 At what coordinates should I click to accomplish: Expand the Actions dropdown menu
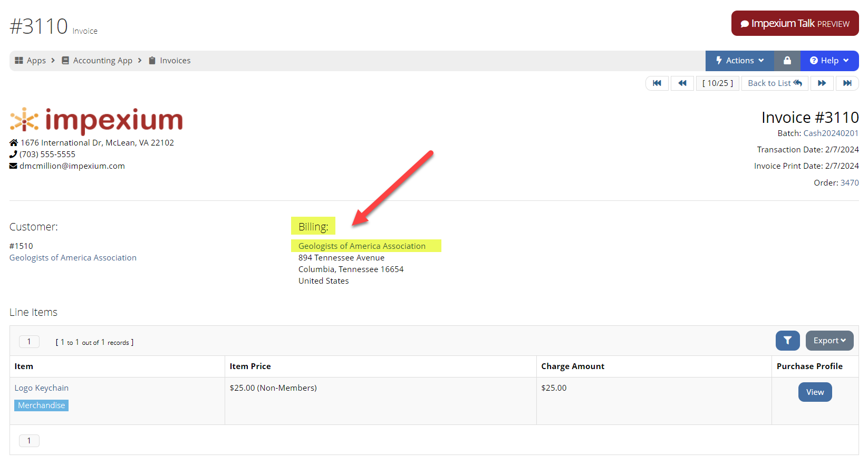tap(739, 61)
